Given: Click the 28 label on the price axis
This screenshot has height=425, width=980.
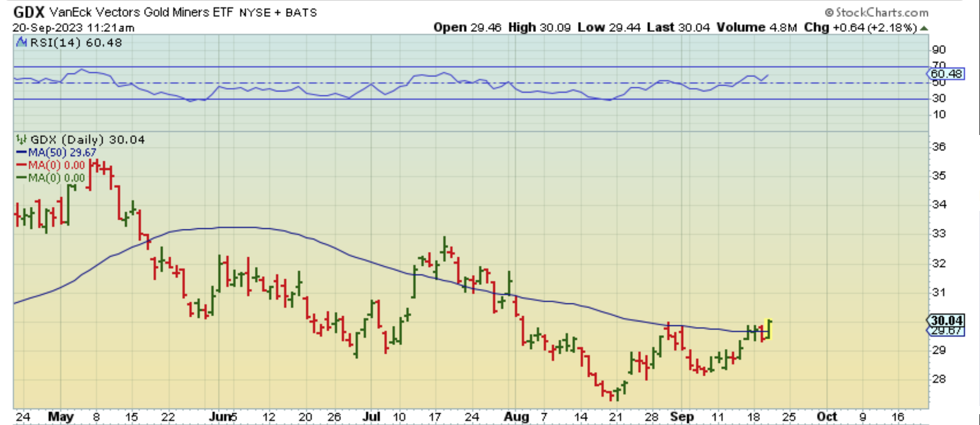Looking at the screenshot, I should coord(938,379).
